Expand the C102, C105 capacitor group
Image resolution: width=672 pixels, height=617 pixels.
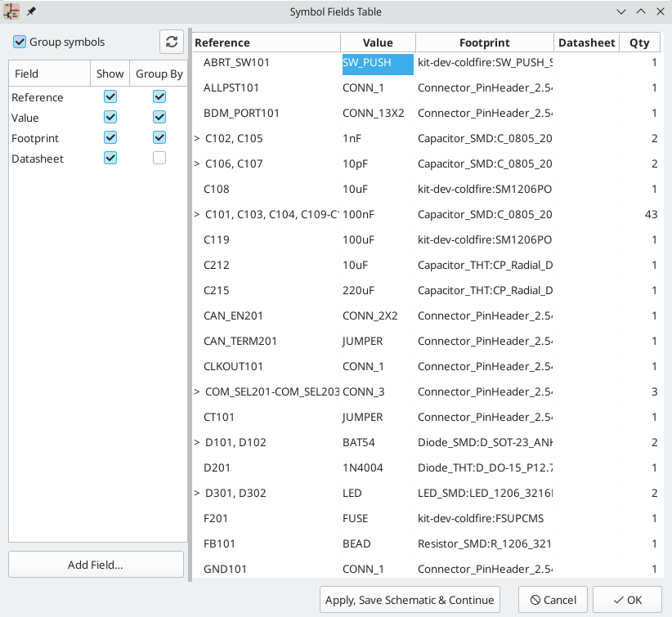(x=195, y=138)
